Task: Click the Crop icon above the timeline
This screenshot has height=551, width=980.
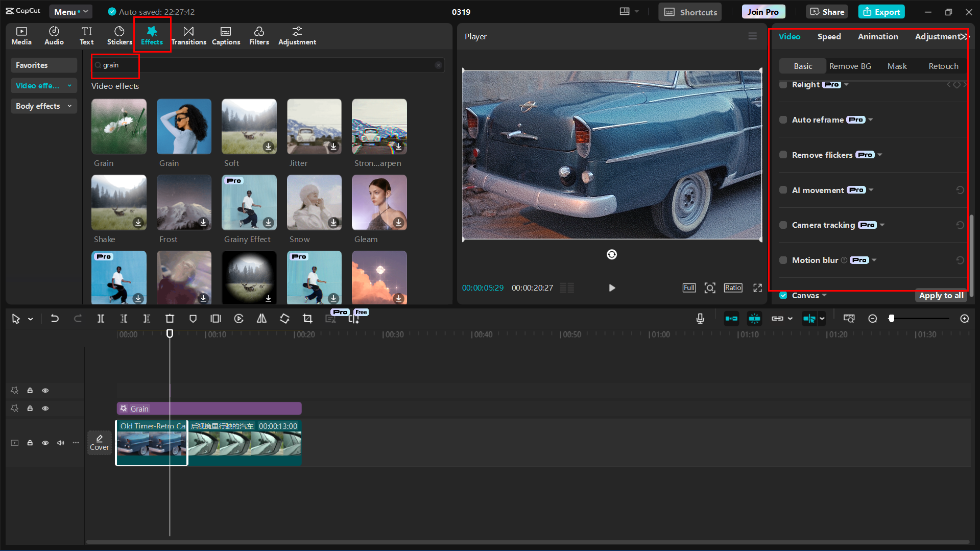Action: [x=307, y=318]
